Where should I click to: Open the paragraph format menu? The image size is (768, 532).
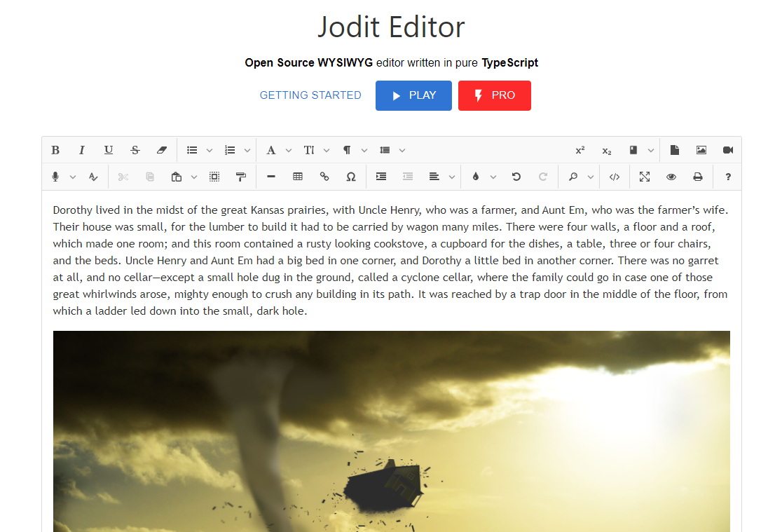[347, 150]
